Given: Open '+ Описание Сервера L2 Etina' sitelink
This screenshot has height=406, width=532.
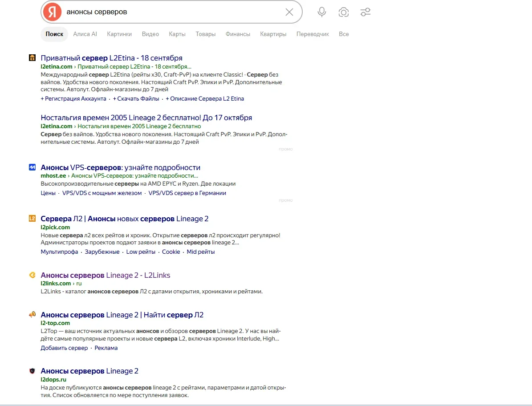Looking at the screenshot, I should tap(205, 99).
